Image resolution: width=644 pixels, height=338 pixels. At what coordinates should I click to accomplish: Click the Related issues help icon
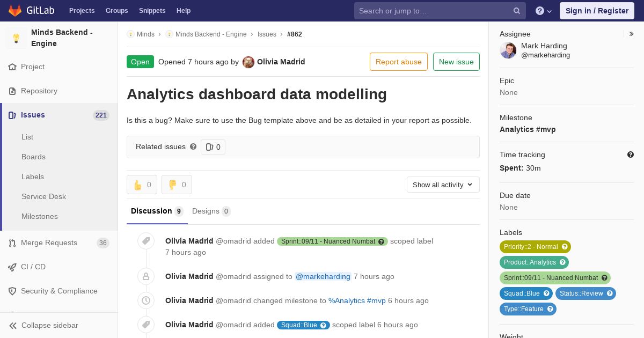pos(193,146)
